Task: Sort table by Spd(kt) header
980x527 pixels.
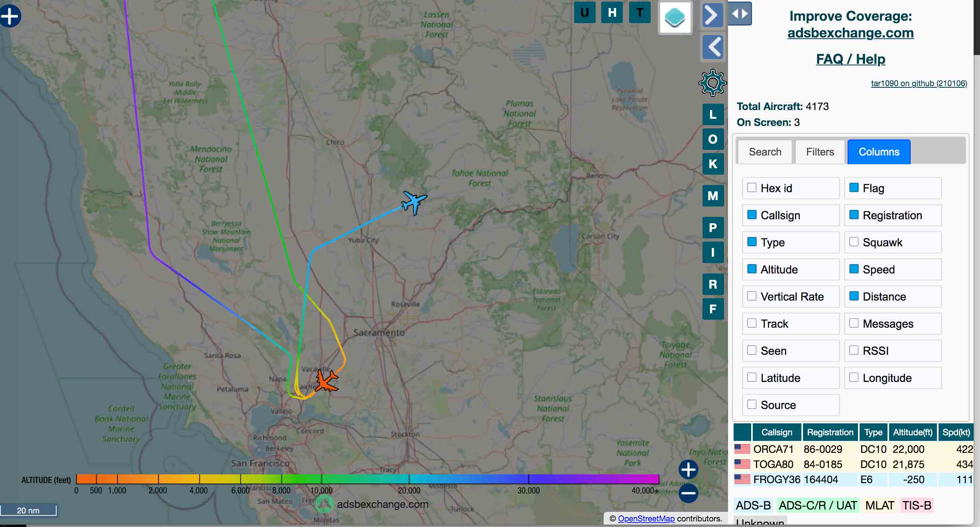Action: 956,433
